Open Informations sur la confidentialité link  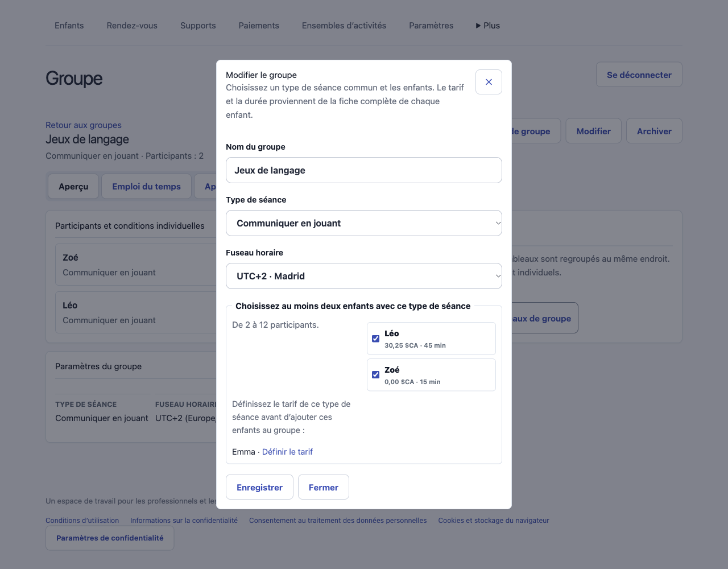(x=184, y=521)
